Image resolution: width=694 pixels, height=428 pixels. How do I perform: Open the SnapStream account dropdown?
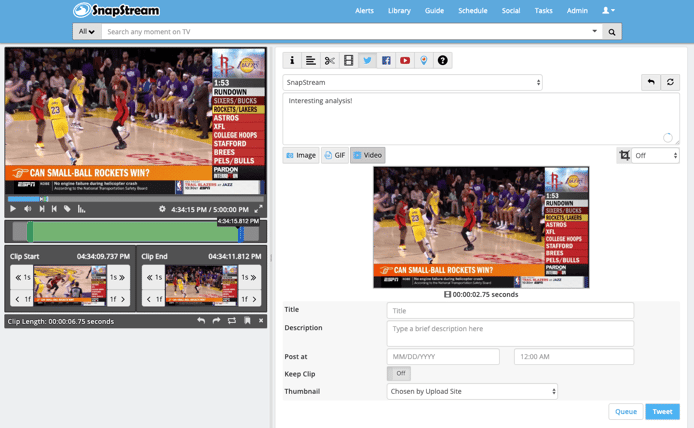click(413, 82)
